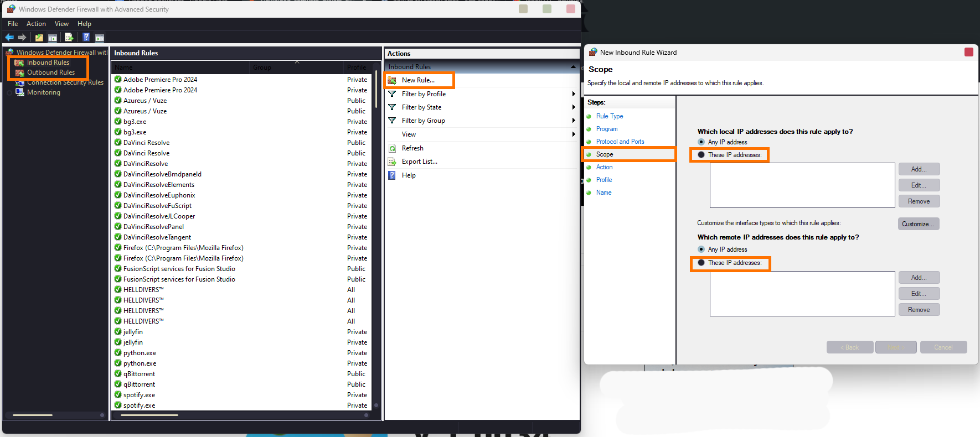The width and height of the screenshot is (980, 437).
Task: Click the Forward arrow in the toolbar
Action: click(22, 38)
